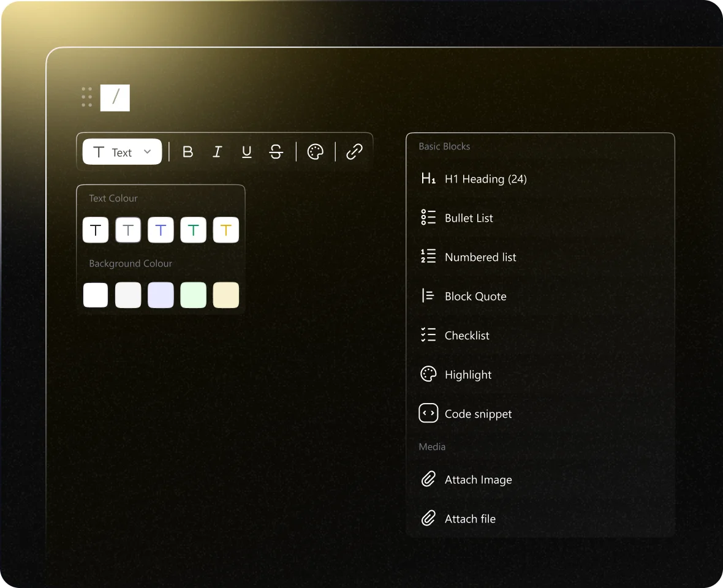Insert a Code snippet block
Viewport: 723px width, 588px height.
[x=478, y=414]
